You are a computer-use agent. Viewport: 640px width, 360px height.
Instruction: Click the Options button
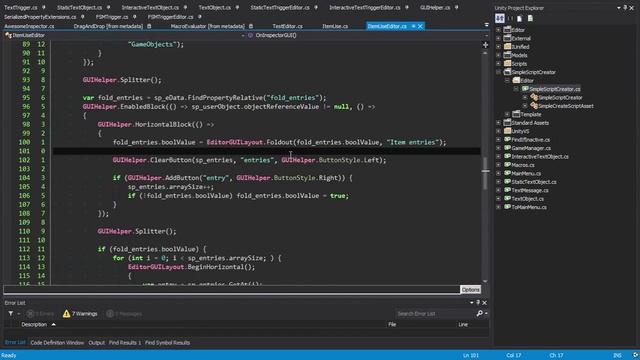470,289
